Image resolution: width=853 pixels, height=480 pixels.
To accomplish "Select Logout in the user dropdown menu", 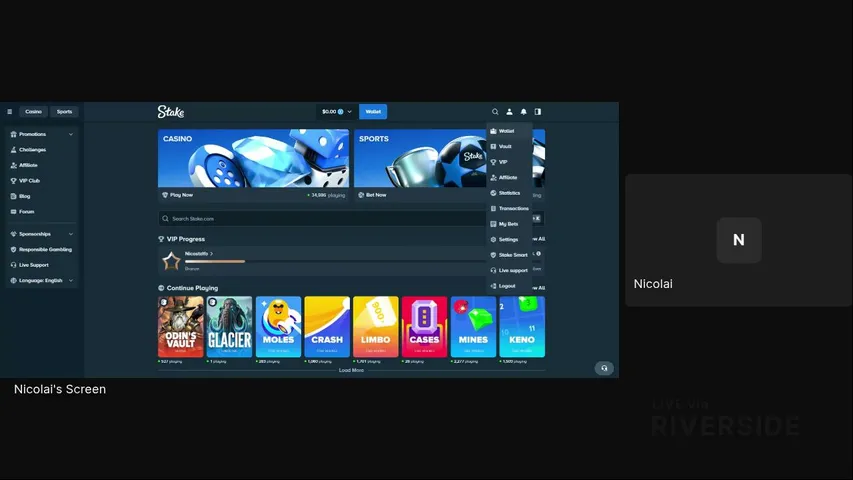I will click(509, 286).
